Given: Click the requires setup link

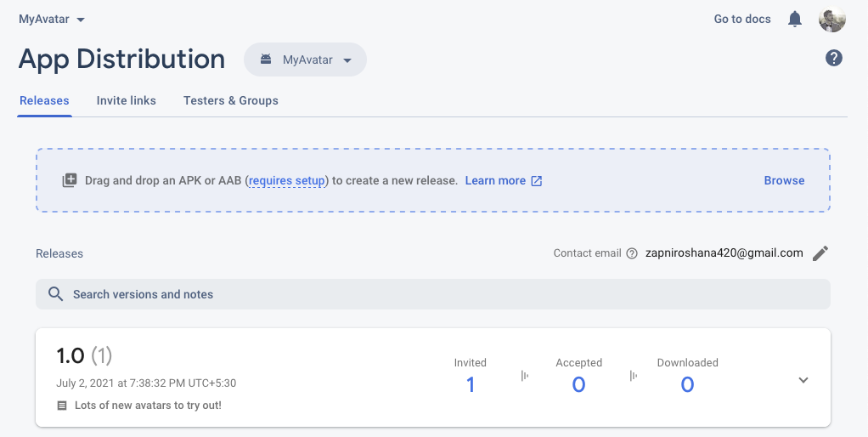Looking at the screenshot, I should coord(287,180).
